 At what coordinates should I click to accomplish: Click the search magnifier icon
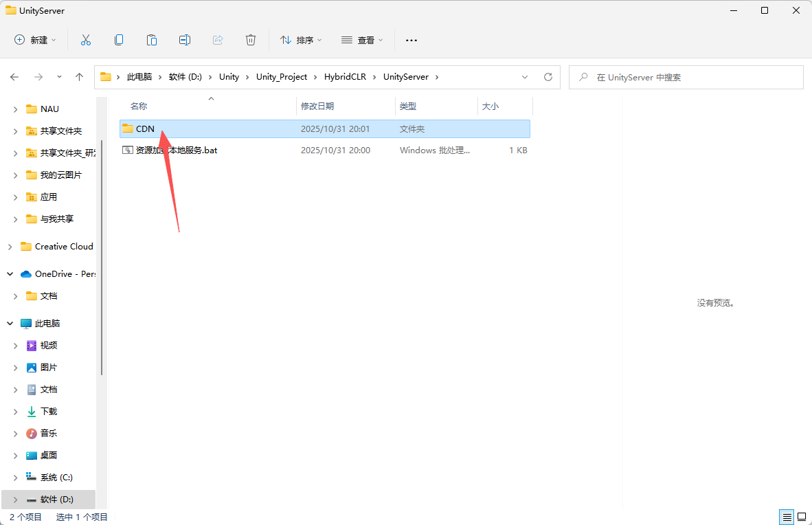[583, 77]
